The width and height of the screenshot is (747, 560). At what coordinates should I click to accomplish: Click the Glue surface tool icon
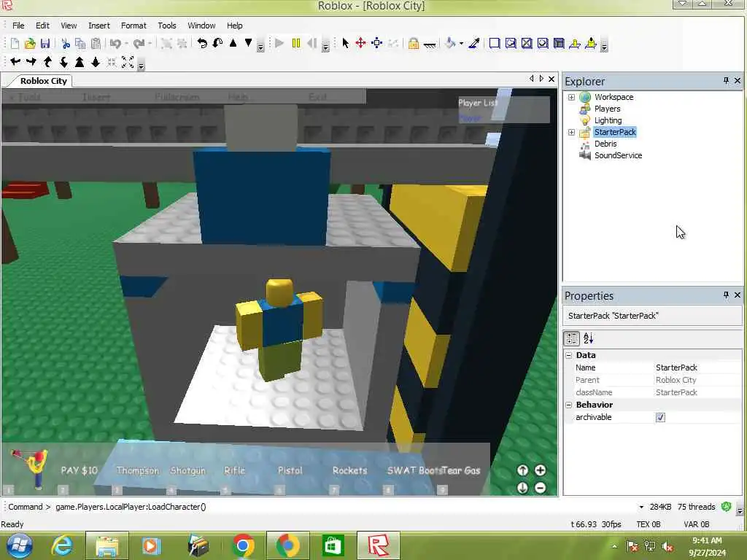click(x=511, y=43)
